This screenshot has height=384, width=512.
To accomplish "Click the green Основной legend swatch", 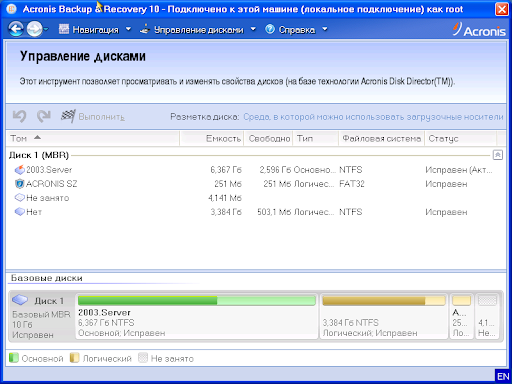I will tap(14, 358).
